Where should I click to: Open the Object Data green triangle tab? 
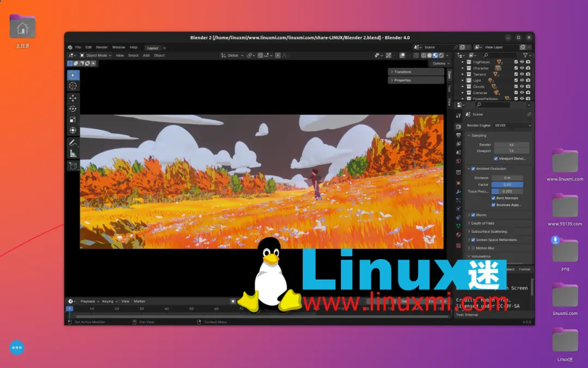pos(458,226)
